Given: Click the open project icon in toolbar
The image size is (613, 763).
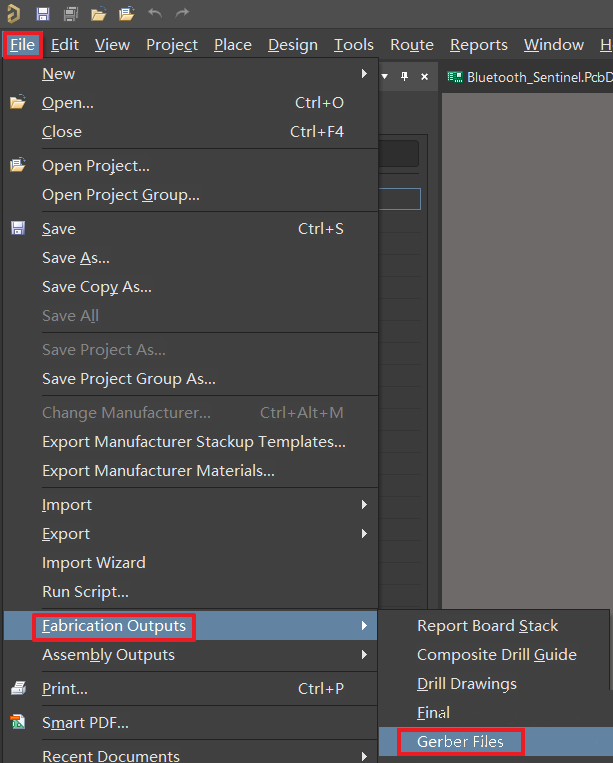Looking at the screenshot, I should click(x=126, y=14).
